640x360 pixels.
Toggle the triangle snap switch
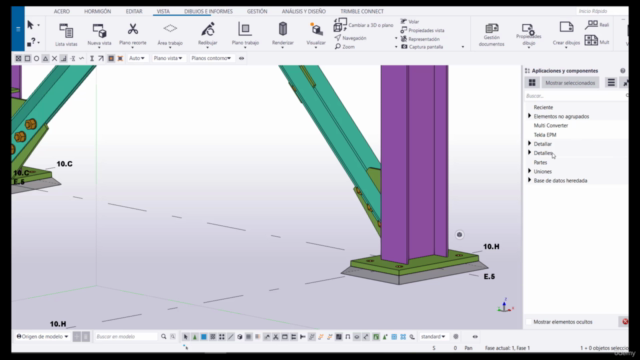pos(45,58)
